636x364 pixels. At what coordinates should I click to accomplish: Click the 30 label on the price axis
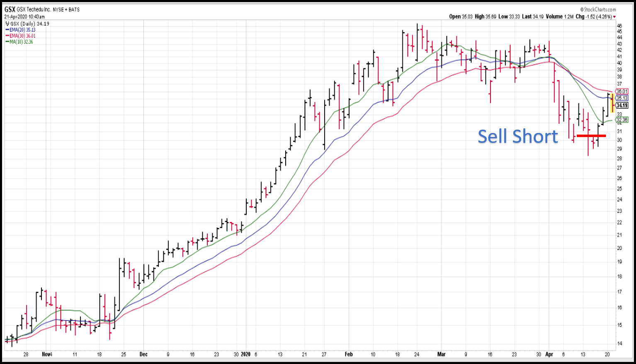tap(619, 140)
